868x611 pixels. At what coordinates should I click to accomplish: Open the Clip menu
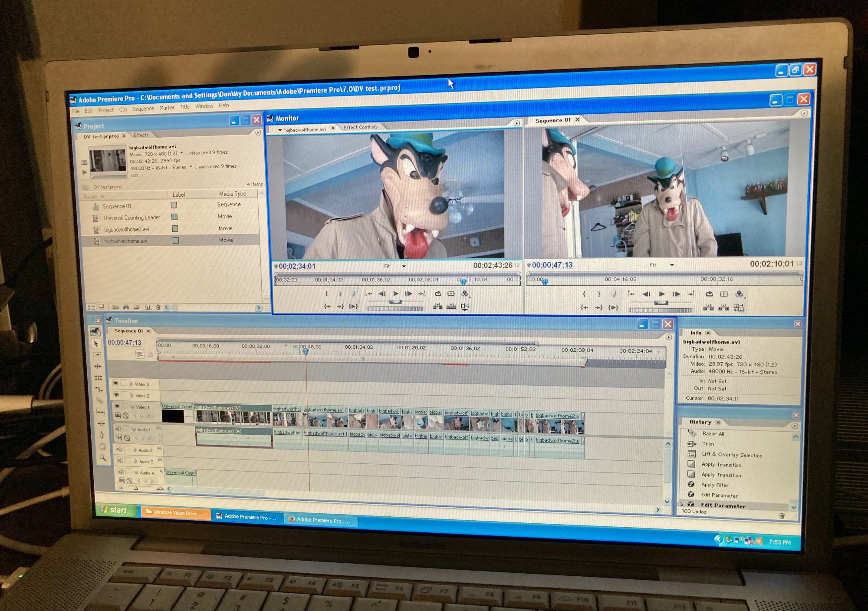tap(123, 109)
